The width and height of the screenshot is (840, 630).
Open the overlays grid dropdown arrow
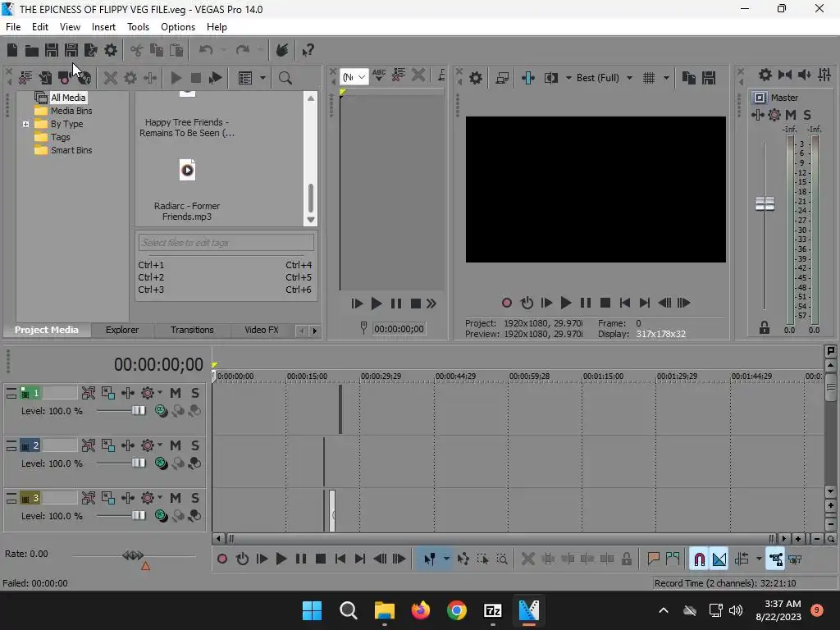[x=666, y=78]
